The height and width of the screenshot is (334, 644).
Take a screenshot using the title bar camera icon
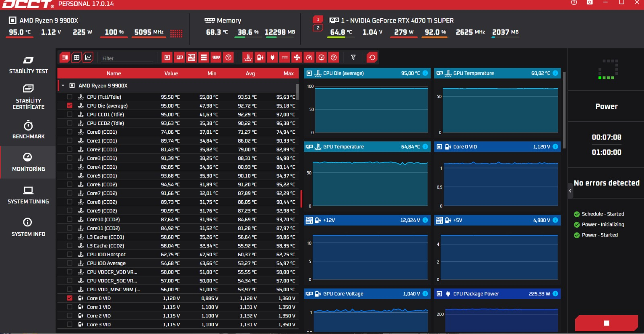coord(590,2)
